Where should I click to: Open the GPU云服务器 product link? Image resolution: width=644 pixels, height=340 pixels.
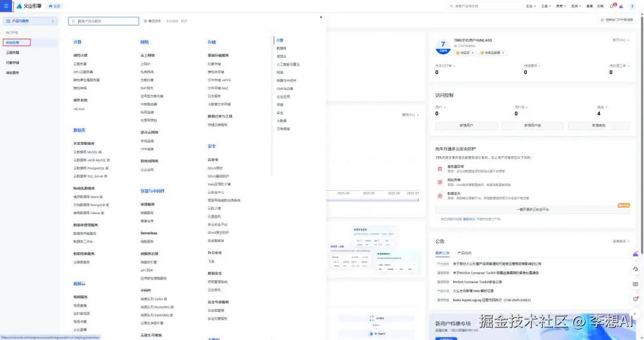[82, 72]
